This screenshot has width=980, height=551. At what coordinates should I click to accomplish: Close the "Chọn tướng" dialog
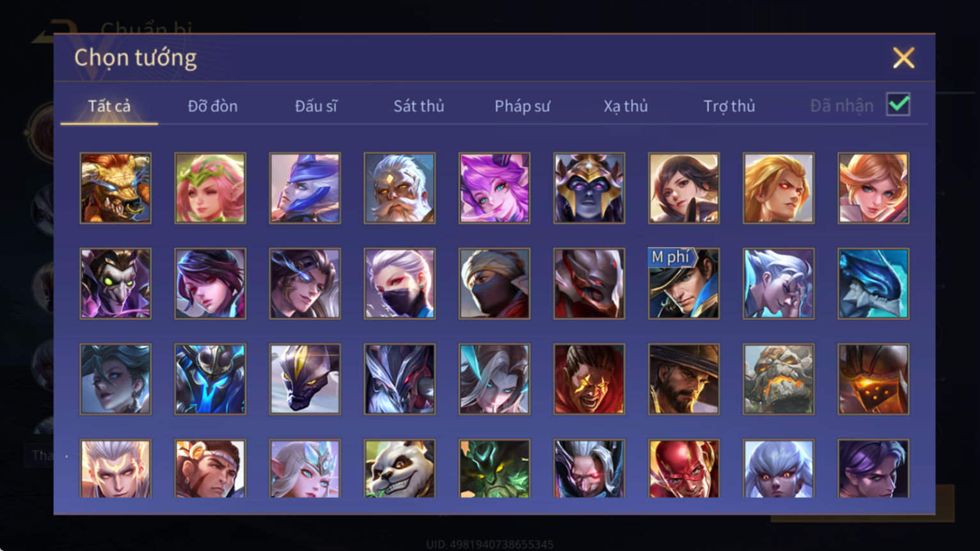[x=903, y=58]
